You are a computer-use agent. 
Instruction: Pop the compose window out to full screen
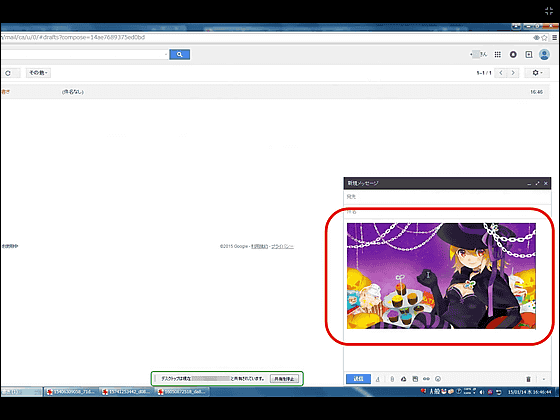pyautogui.click(x=537, y=183)
